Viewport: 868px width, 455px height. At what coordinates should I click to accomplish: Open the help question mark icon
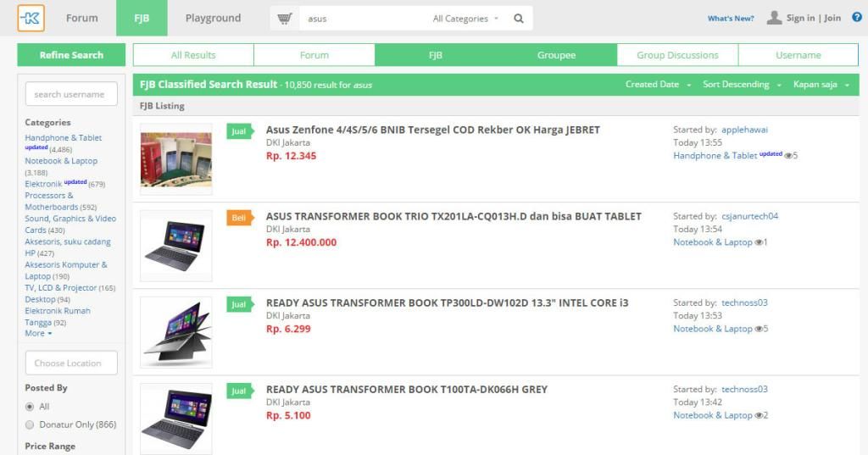856,17
